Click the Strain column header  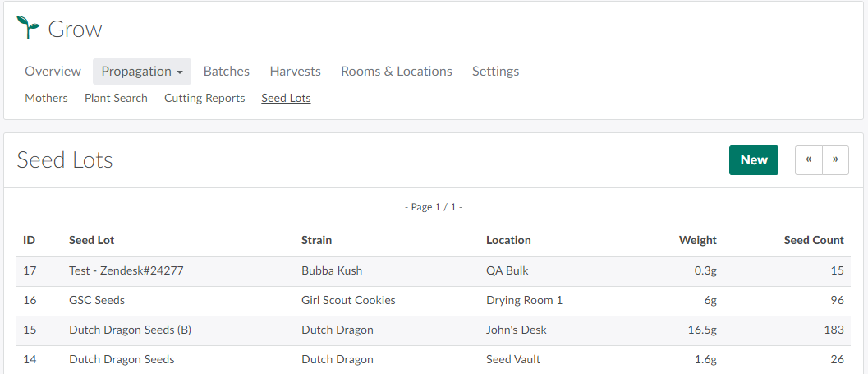click(316, 240)
